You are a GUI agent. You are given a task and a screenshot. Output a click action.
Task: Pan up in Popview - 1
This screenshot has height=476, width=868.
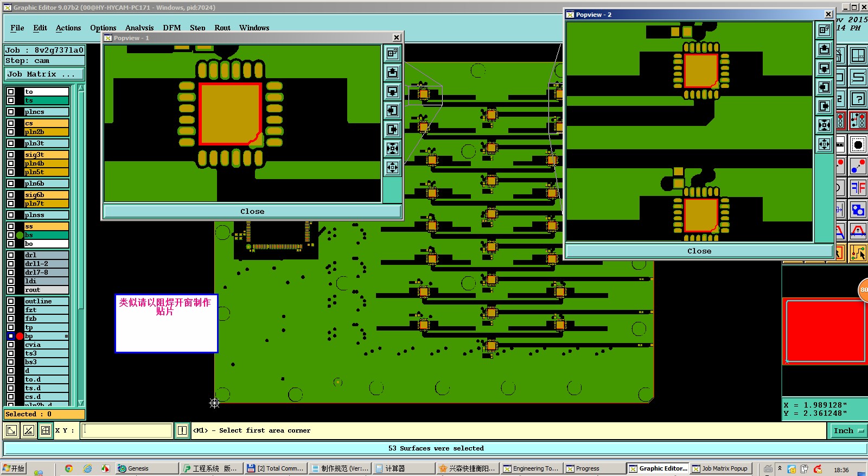392,72
